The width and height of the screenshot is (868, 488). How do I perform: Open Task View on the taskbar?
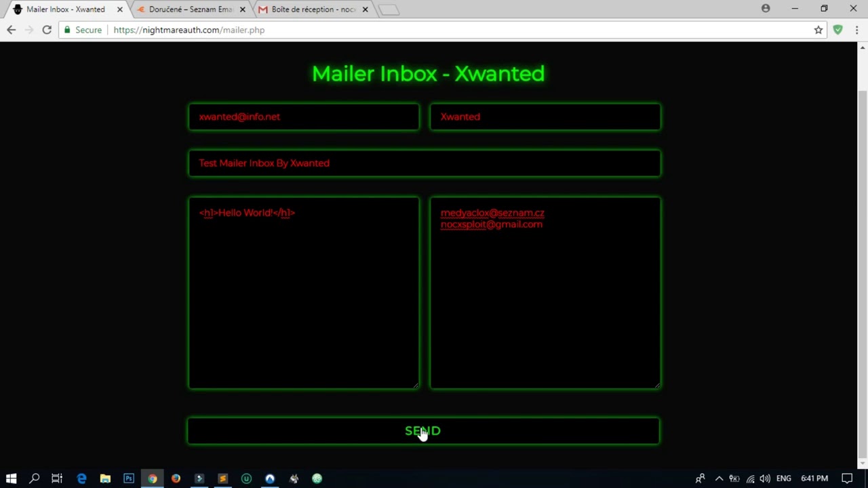(x=57, y=479)
